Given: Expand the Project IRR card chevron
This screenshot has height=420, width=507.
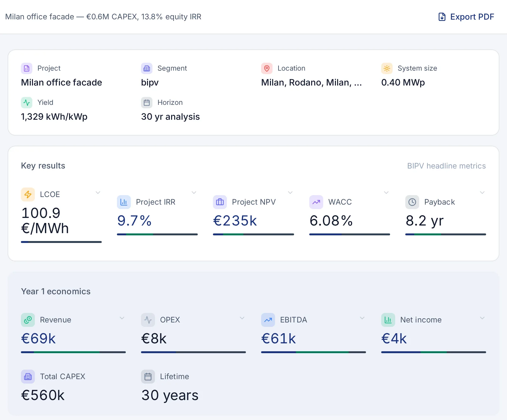Looking at the screenshot, I should pyautogui.click(x=194, y=193).
